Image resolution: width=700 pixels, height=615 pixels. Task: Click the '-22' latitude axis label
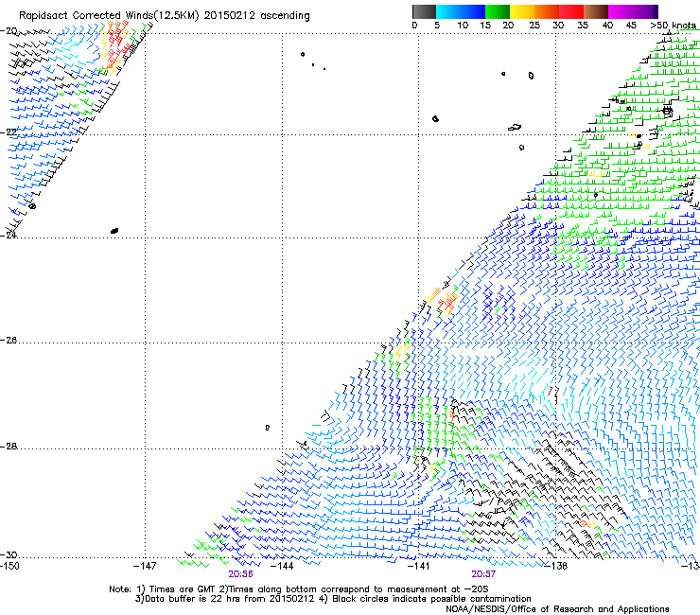(x=9, y=132)
